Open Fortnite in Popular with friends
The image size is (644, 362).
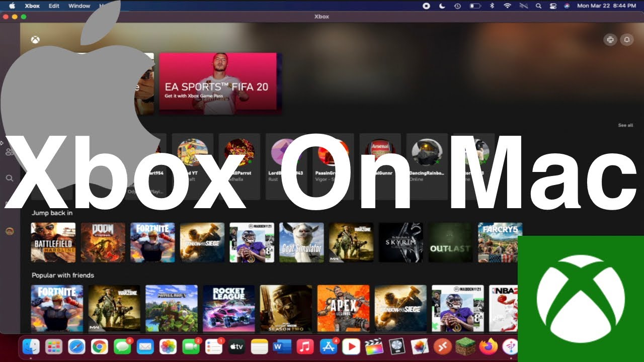[57, 308]
